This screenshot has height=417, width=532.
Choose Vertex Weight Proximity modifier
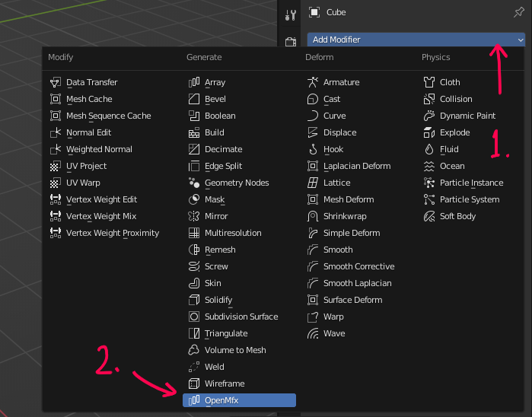112,233
